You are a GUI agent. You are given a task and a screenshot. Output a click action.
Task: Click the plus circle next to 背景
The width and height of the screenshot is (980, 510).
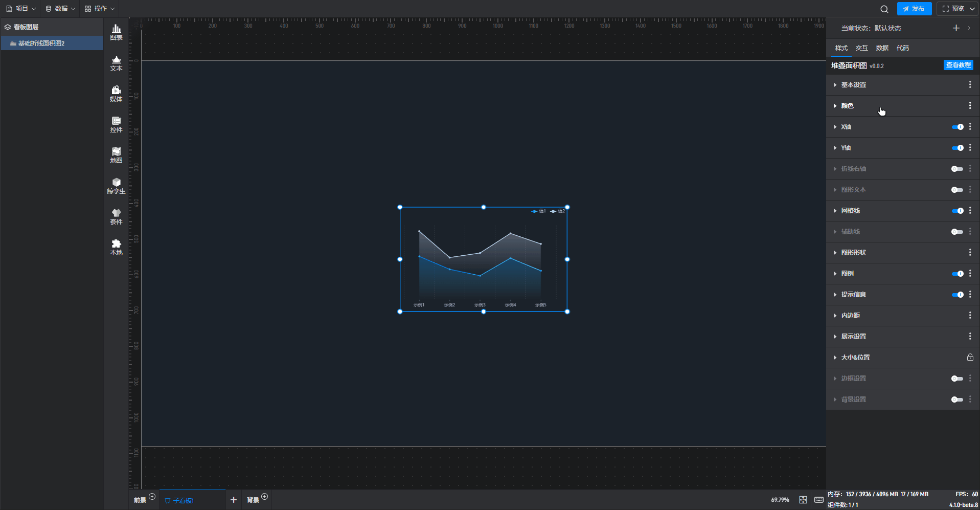264,497
